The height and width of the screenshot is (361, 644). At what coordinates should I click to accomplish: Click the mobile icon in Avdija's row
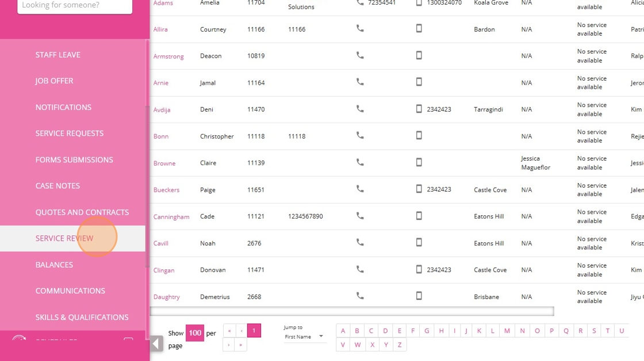[x=419, y=109]
